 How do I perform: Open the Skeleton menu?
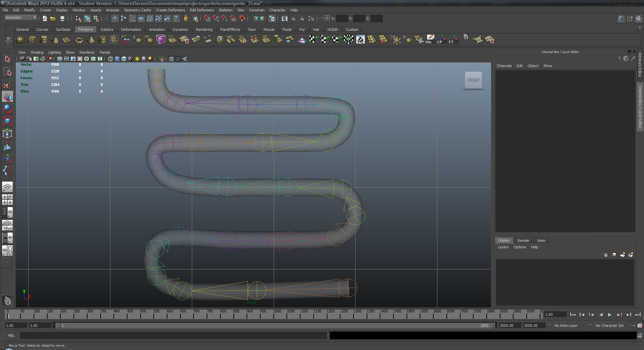225,10
